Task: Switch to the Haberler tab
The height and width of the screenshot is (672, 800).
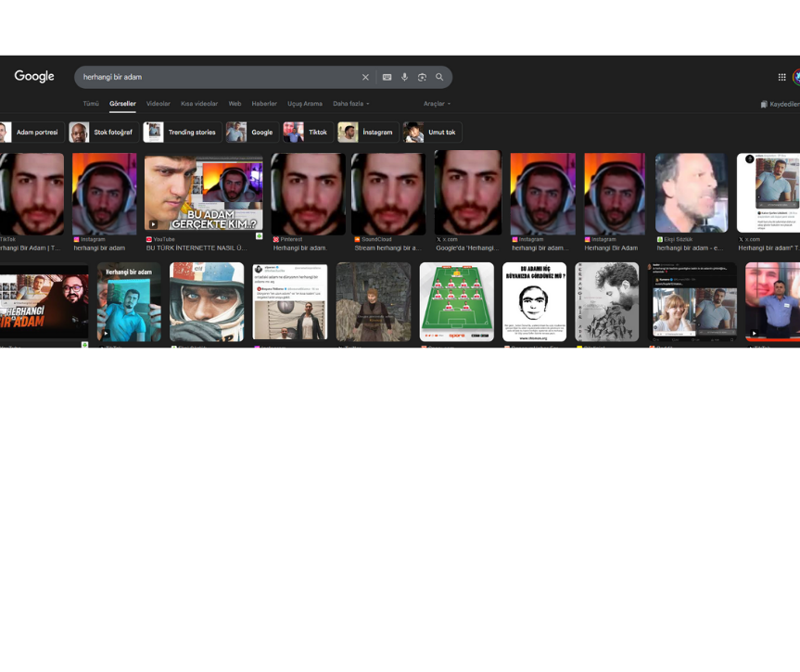Action: (264, 104)
